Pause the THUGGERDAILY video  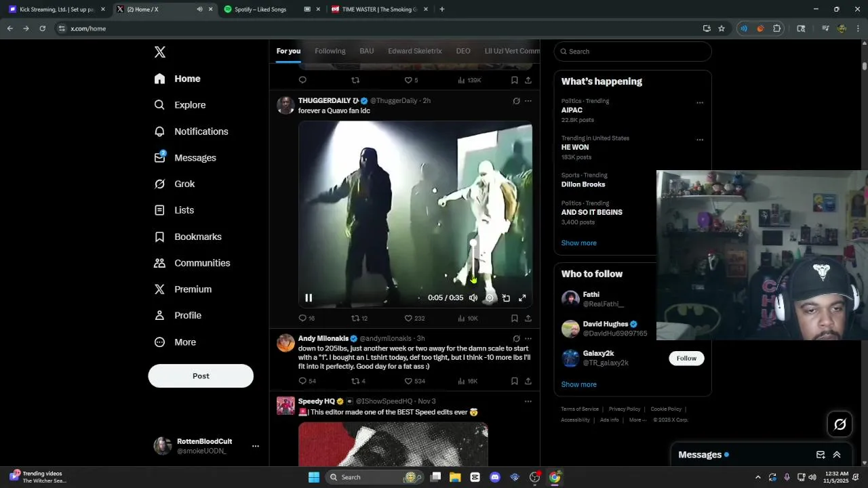point(309,298)
